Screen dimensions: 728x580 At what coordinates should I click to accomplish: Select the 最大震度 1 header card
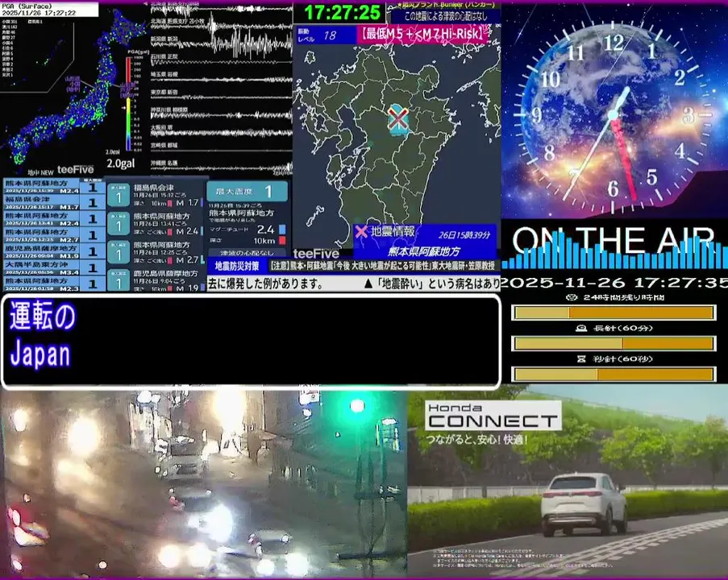pyautogui.click(x=247, y=191)
